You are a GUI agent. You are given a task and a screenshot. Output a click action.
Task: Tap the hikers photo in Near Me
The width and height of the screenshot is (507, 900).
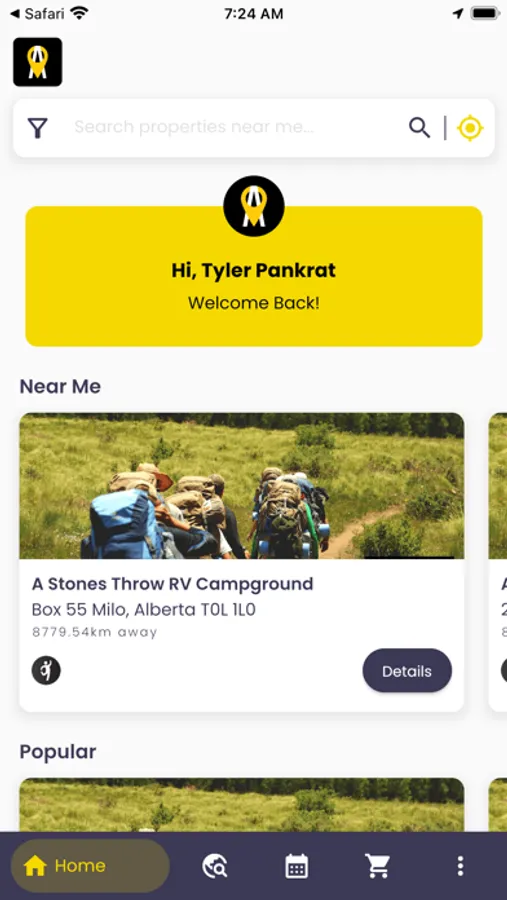coord(242,486)
